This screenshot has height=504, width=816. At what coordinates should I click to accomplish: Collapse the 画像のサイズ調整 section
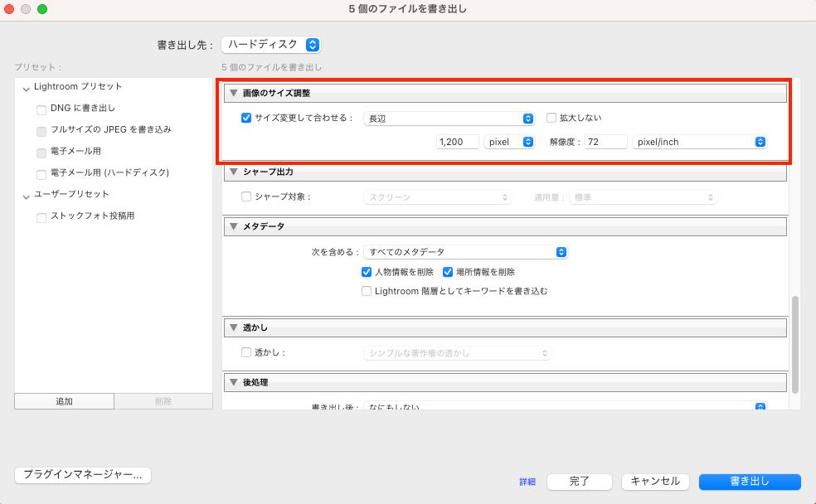pyautogui.click(x=234, y=93)
